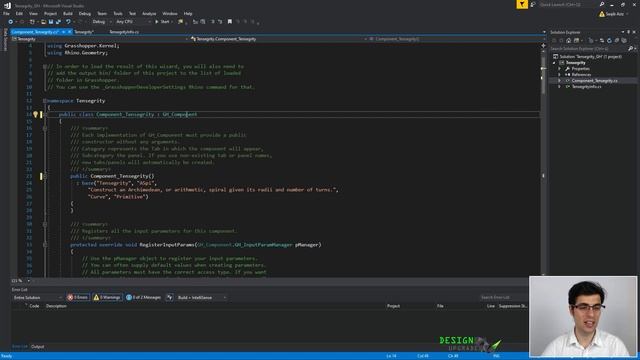Open the Entire Solution scope dropdown
This screenshot has width=640, height=360.
pyautogui.click(x=38, y=298)
